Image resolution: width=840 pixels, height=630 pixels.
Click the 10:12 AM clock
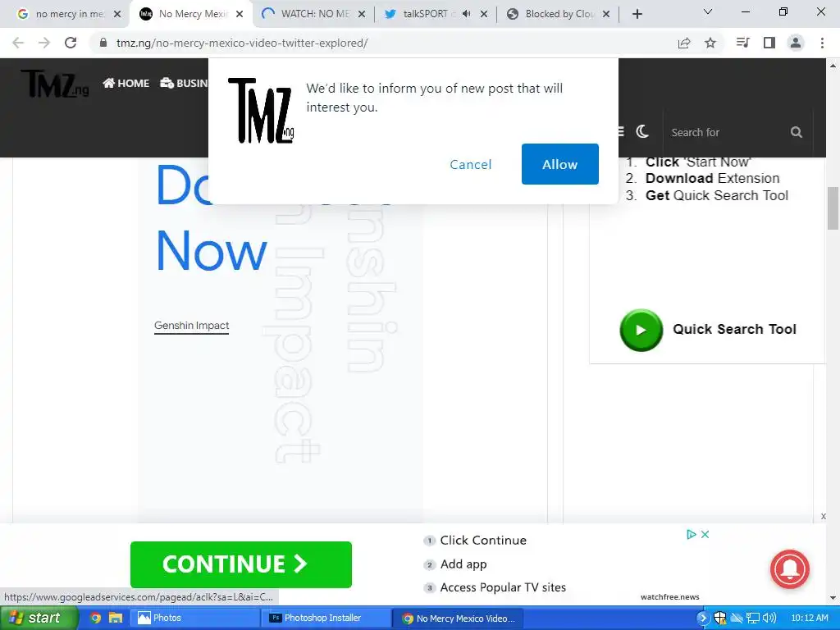[810, 619]
